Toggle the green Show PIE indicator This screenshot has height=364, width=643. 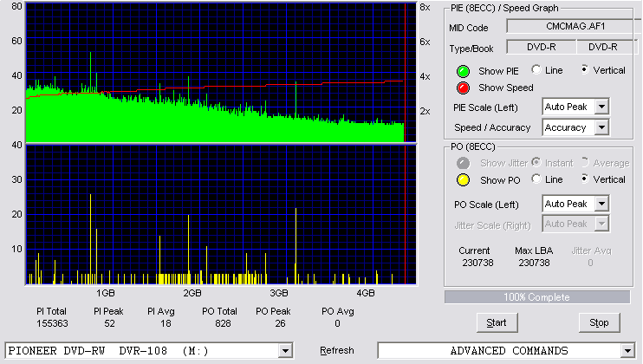point(463,71)
